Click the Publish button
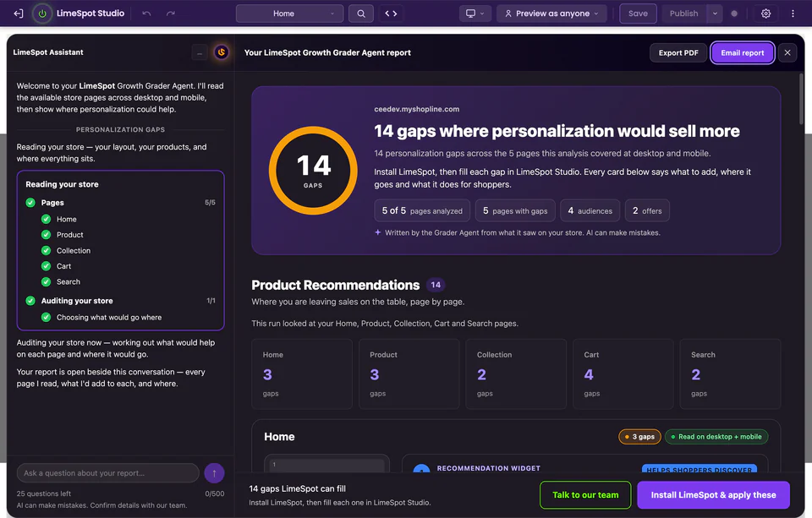This screenshot has width=812, height=518. pos(683,14)
